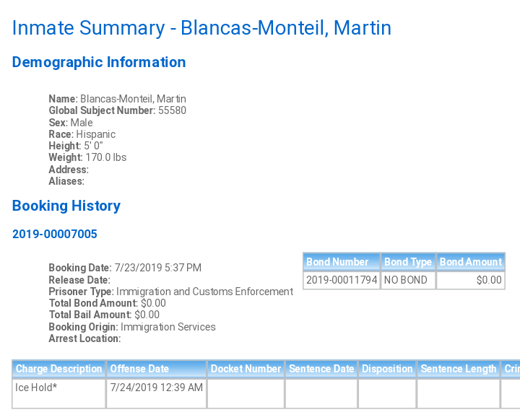Click the Booking History heading
This screenshot has height=420, width=520.
coord(66,206)
